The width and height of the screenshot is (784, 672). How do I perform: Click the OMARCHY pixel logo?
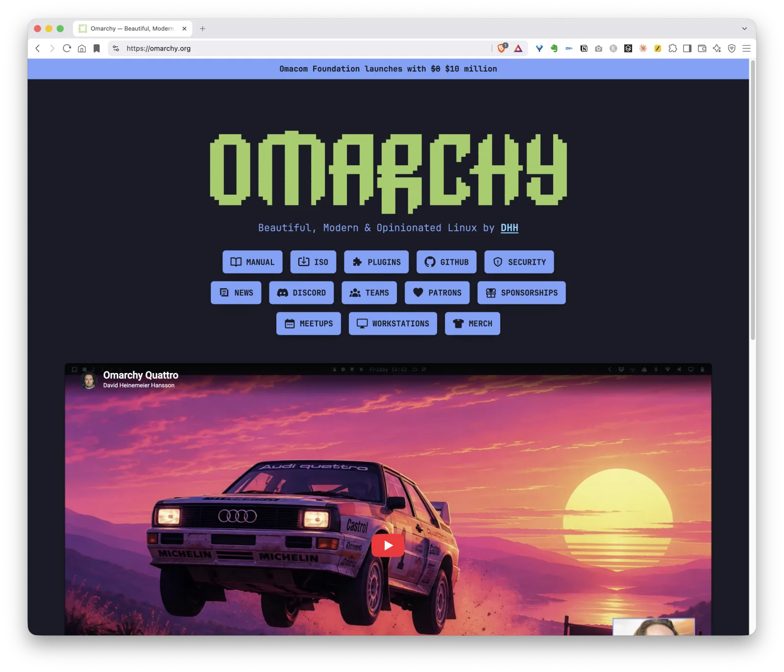(388, 172)
